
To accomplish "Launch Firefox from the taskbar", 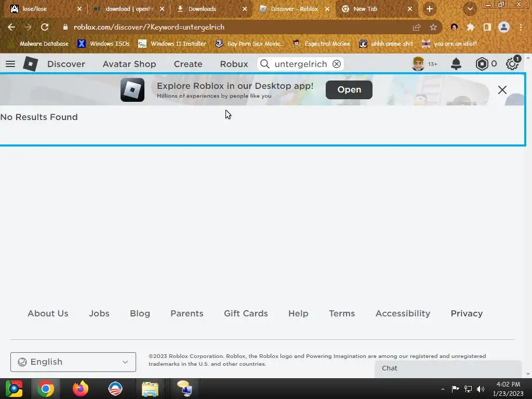I will click(81, 389).
